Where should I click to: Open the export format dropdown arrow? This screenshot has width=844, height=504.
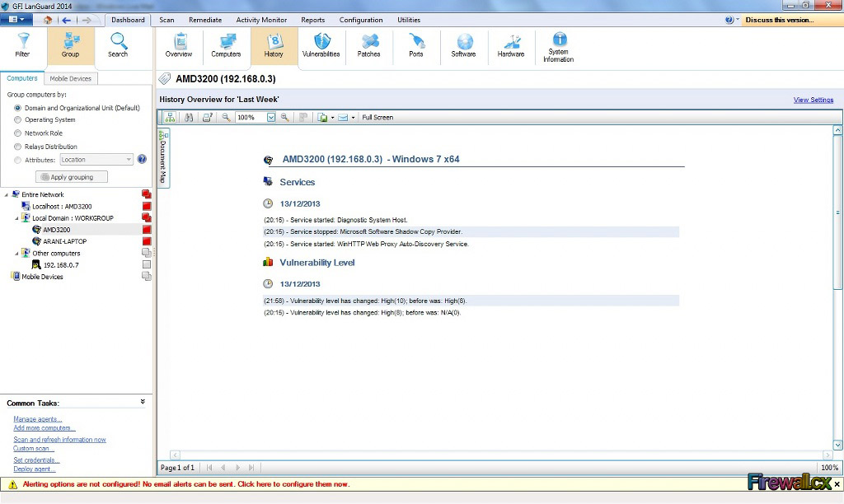point(332,117)
